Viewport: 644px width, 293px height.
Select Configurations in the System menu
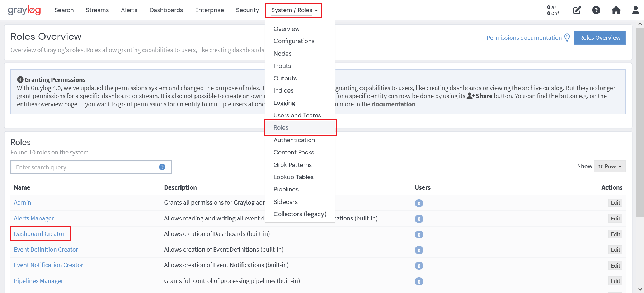pos(300,41)
